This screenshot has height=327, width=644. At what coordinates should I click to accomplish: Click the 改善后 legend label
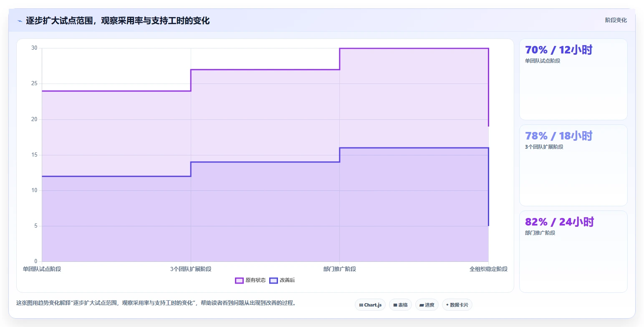coord(287,280)
